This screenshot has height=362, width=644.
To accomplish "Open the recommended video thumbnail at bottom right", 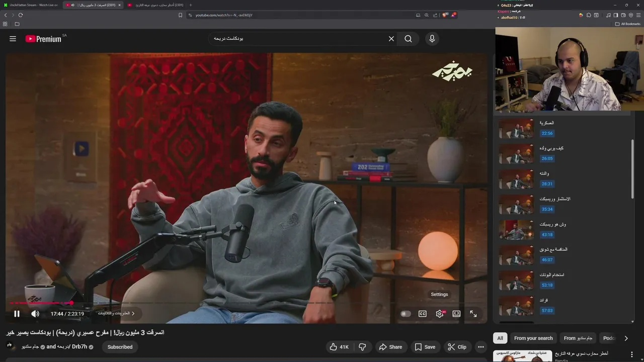I will (x=522, y=356).
